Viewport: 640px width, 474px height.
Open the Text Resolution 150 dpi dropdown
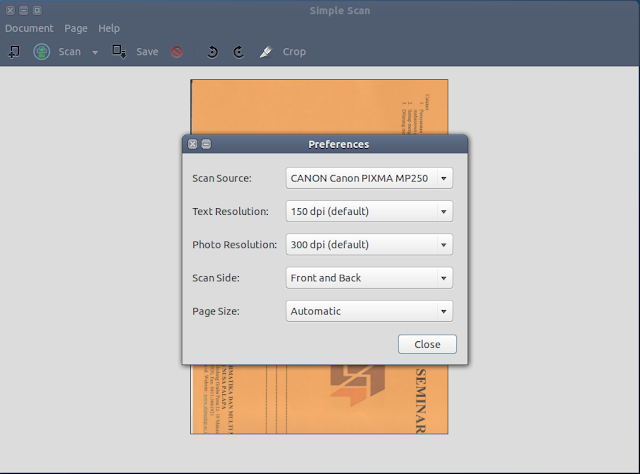pyautogui.click(x=369, y=211)
